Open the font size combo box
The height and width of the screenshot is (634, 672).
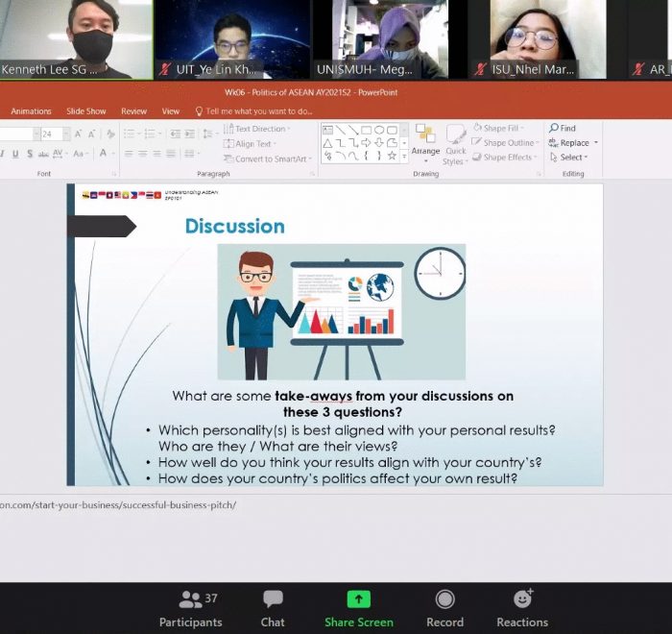[x=52, y=134]
